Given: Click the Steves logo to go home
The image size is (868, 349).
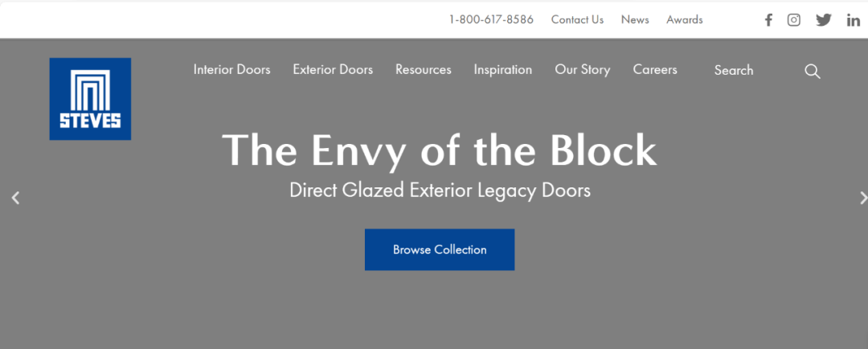Looking at the screenshot, I should click(90, 99).
